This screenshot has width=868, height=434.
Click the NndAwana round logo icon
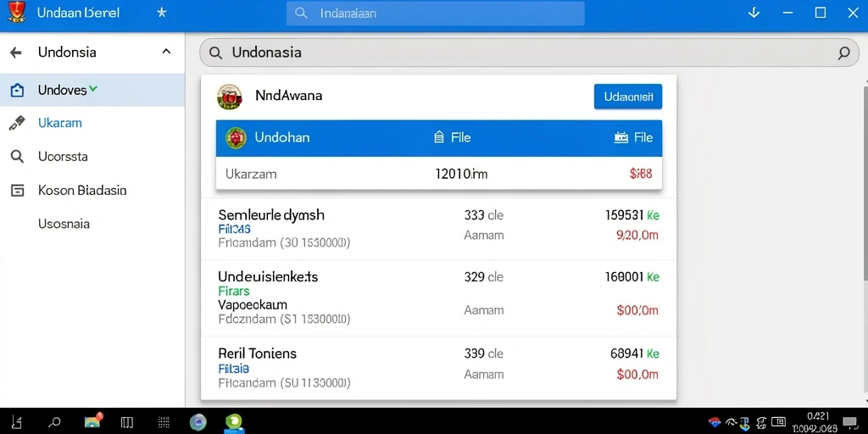[230, 97]
